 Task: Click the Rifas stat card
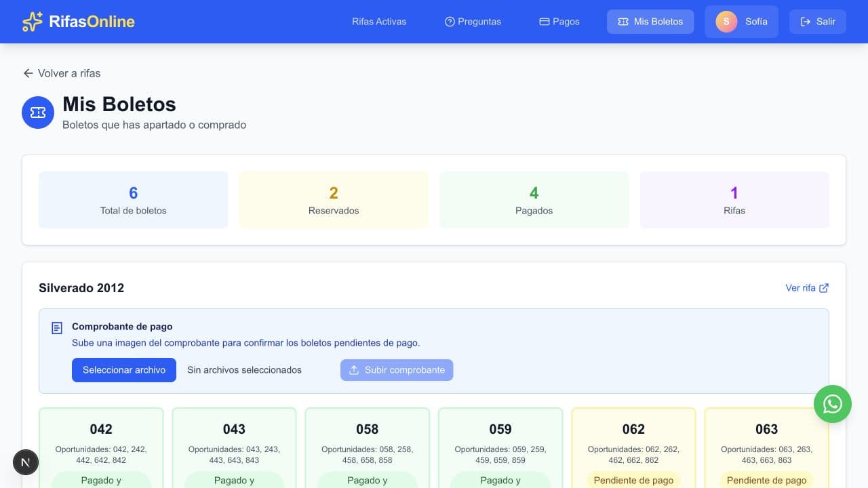click(734, 200)
